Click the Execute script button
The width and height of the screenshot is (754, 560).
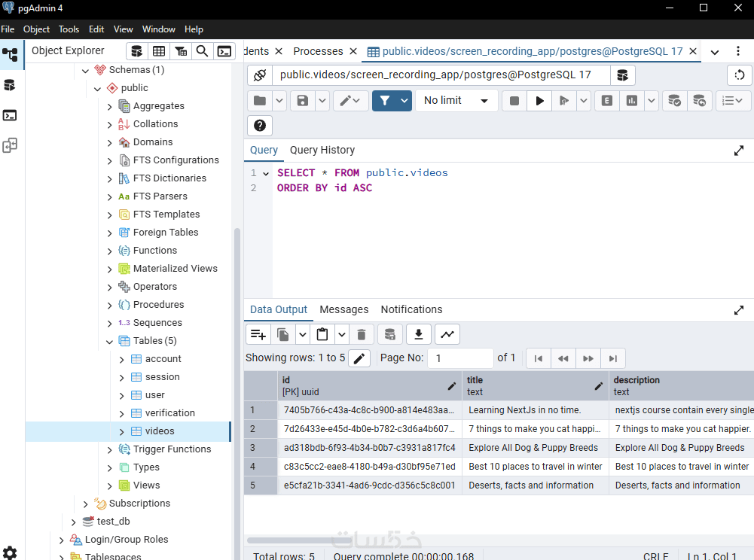564,100
